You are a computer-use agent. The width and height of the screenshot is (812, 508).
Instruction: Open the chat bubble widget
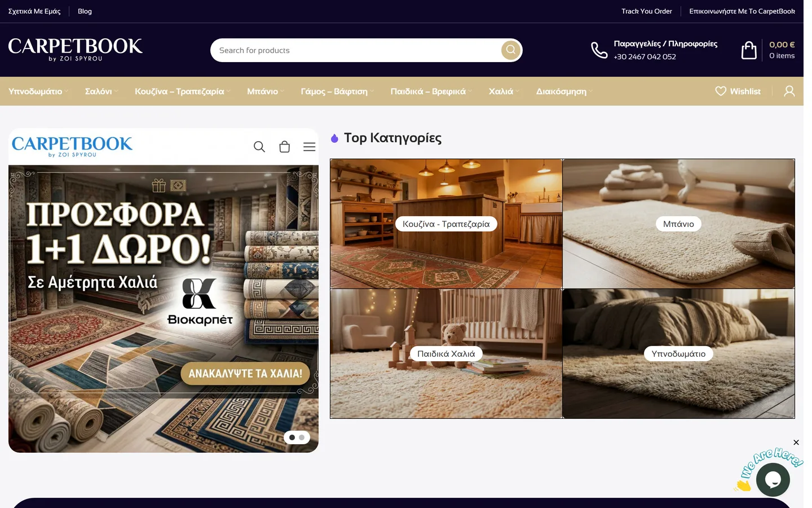coord(773,479)
